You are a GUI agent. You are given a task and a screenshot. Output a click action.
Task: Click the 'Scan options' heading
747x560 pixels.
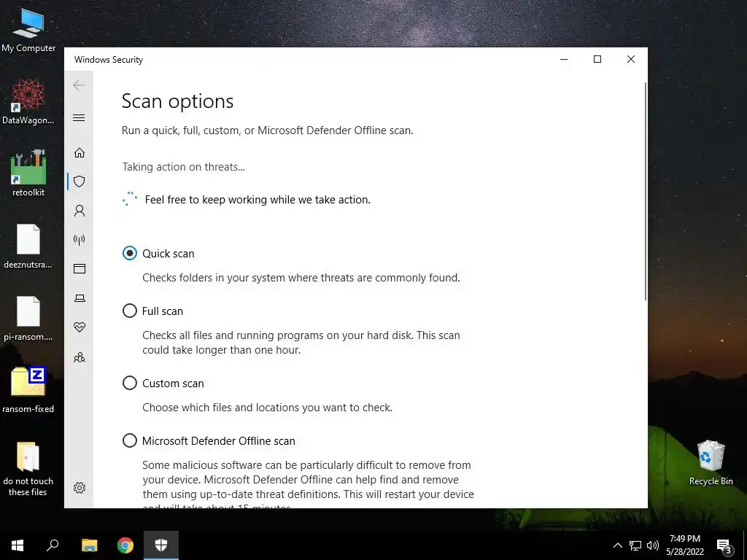click(x=177, y=101)
